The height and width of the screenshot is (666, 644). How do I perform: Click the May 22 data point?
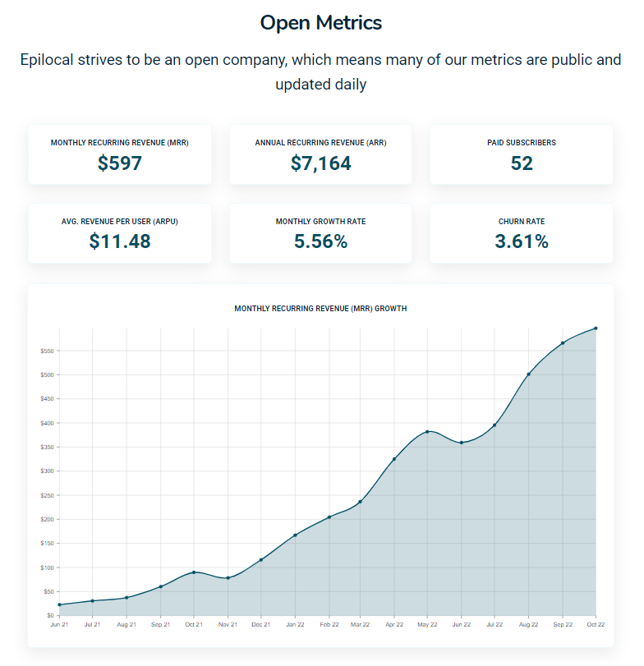pyautogui.click(x=427, y=431)
